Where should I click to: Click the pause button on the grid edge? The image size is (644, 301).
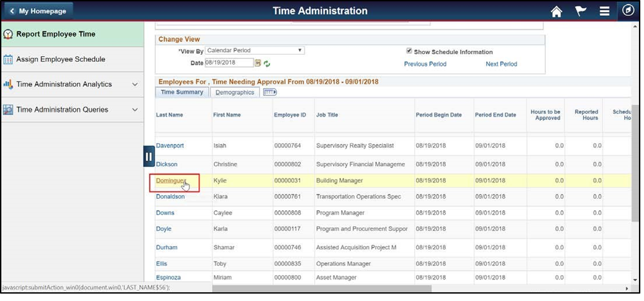tap(149, 156)
